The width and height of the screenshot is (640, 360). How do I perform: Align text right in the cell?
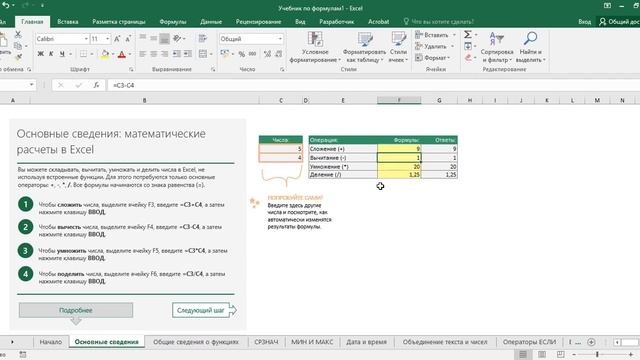click(x=164, y=54)
